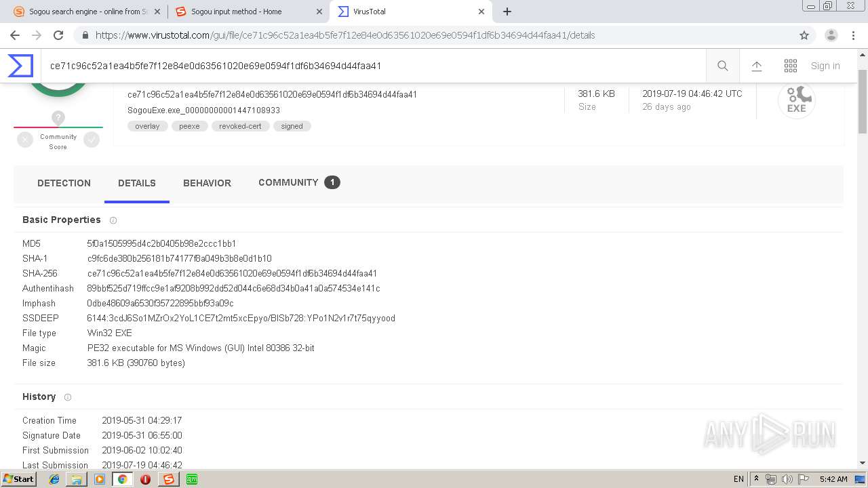Click the file name SogouExe.exe text
Image resolution: width=868 pixels, height=488 pixels.
203,110
